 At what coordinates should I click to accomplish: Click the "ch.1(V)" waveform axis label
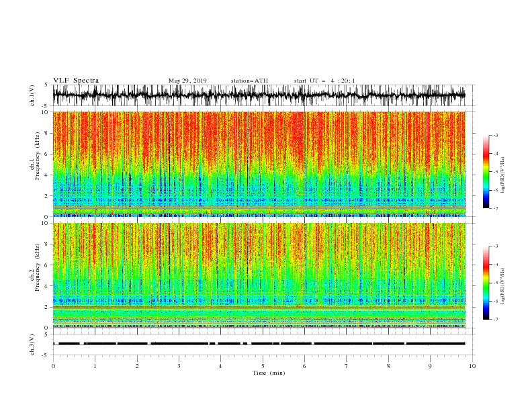(x=32, y=95)
